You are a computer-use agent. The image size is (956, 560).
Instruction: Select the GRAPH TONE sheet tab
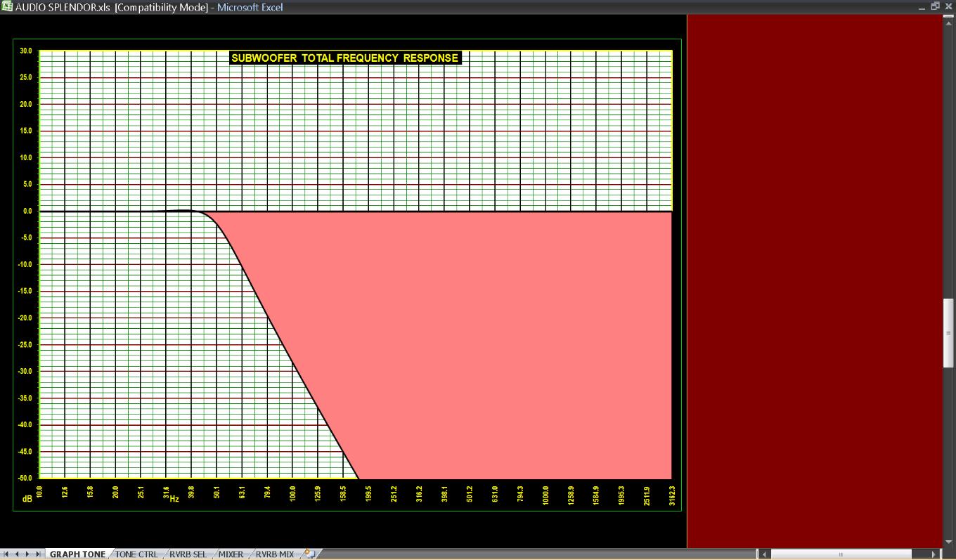(x=77, y=554)
